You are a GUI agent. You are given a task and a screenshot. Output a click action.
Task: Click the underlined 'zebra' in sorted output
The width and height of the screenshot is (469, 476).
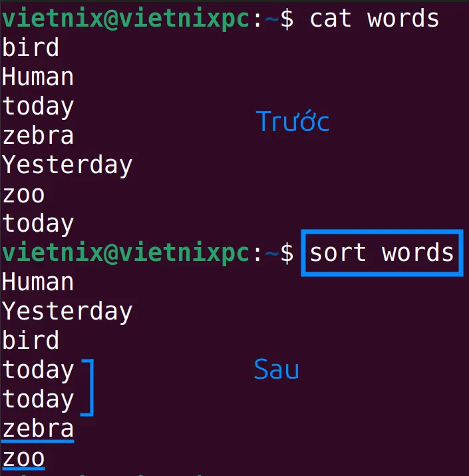point(38,429)
